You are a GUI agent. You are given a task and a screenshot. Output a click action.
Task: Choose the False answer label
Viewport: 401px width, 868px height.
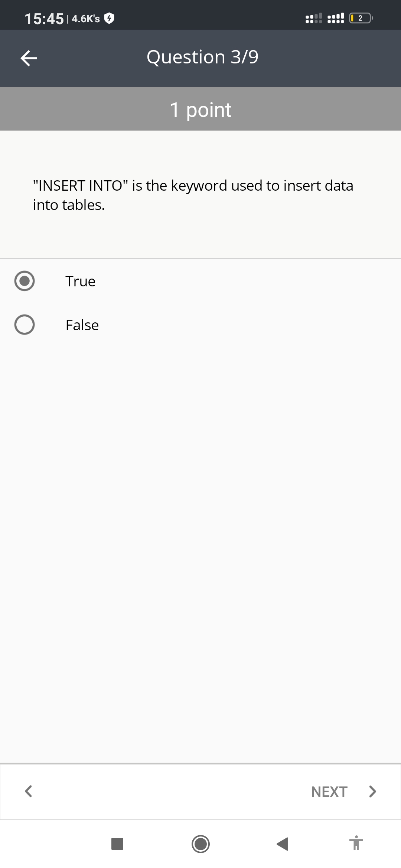click(82, 325)
